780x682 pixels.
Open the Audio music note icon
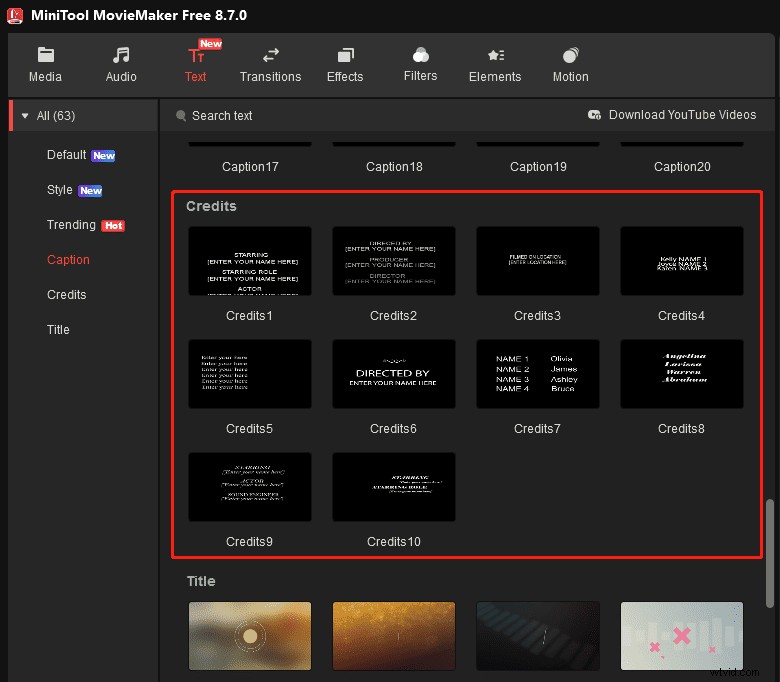[121, 55]
